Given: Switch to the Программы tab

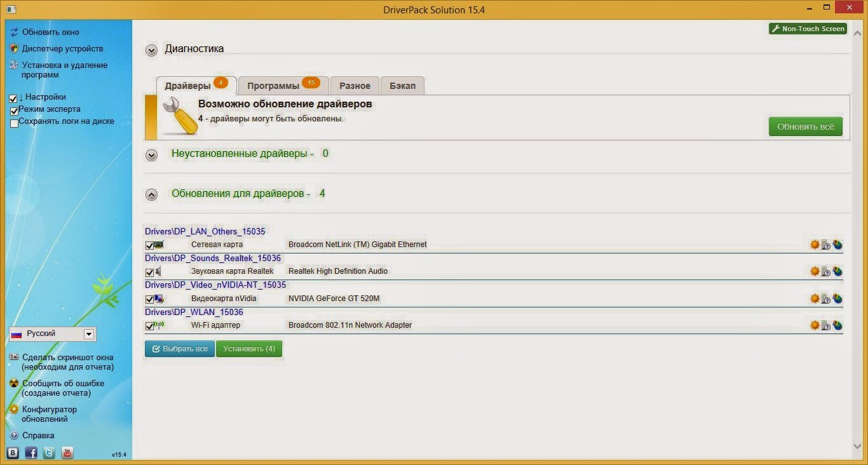Looking at the screenshot, I should (283, 86).
